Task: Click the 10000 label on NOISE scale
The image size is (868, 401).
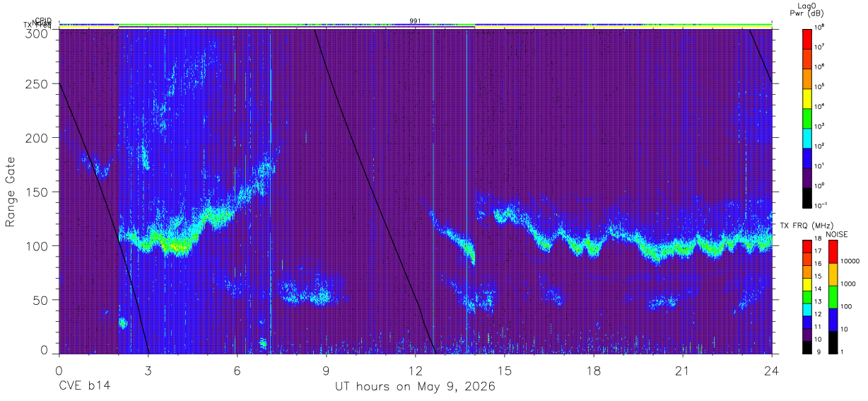Action: (x=849, y=261)
